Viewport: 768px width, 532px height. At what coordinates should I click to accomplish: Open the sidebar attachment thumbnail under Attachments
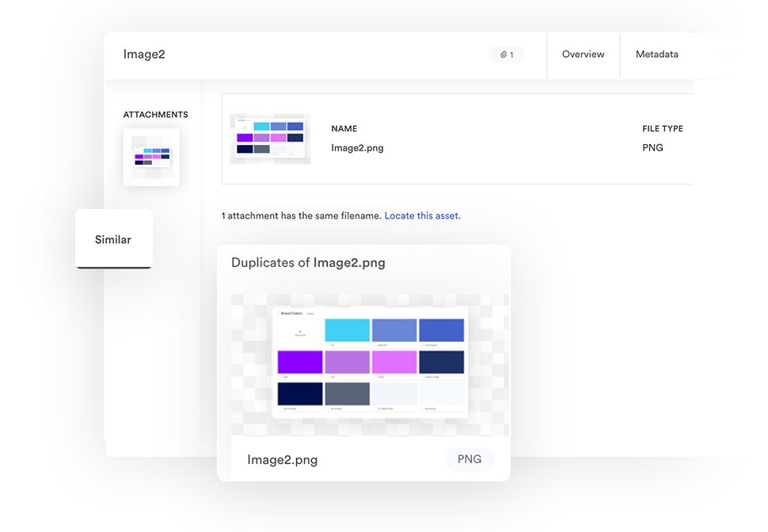point(151,158)
